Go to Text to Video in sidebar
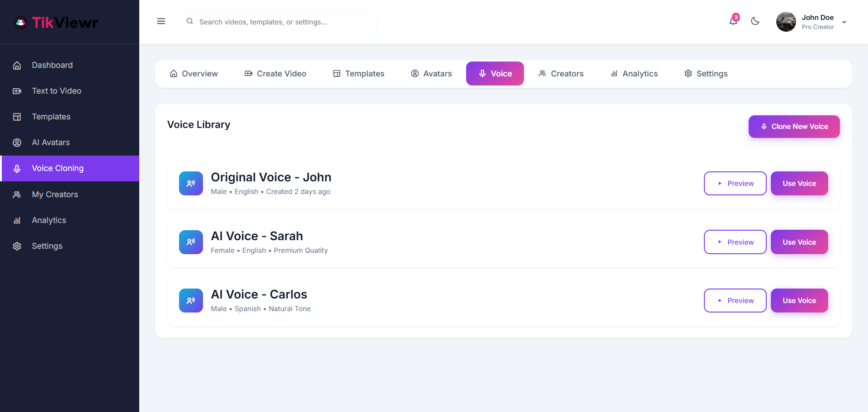The image size is (868, 412). [x=57, y=91]
